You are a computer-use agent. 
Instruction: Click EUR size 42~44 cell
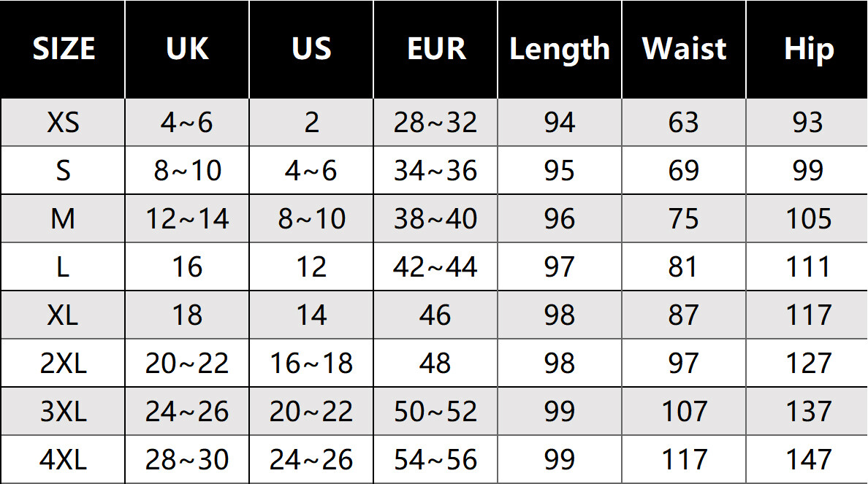click(x=436, y=267)
